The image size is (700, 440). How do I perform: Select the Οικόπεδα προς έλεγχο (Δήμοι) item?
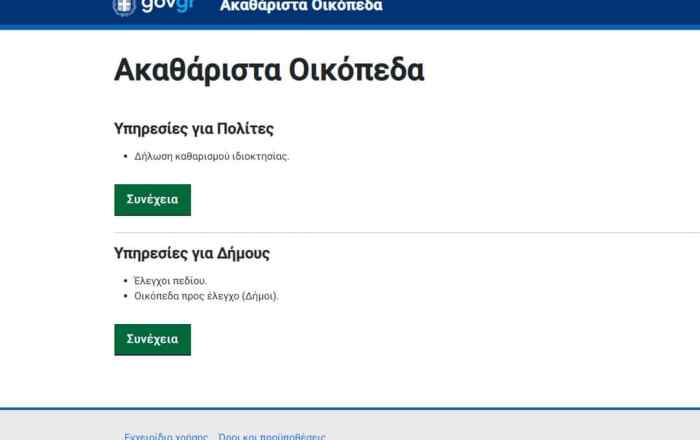(x=206, y=296)
